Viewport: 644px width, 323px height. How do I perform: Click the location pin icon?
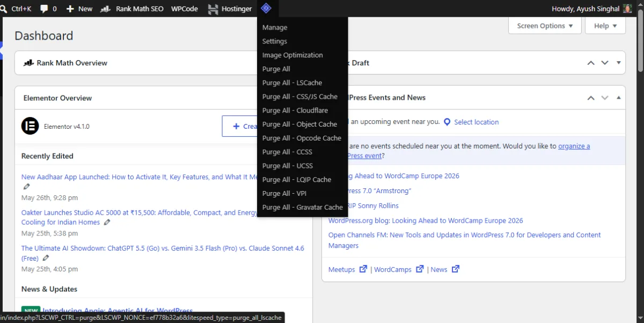tap(447, 122)
